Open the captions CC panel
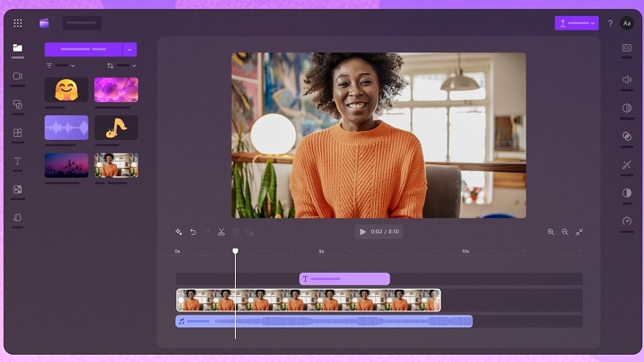 627,48
